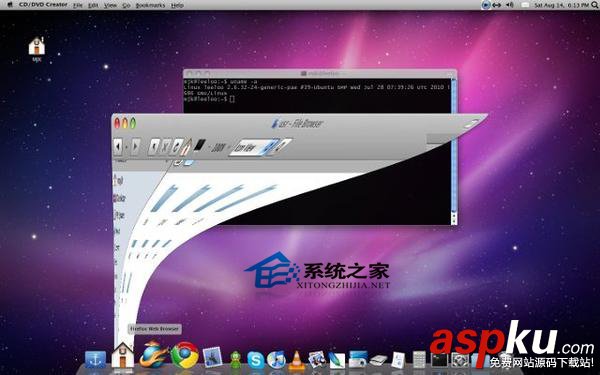Open the Help menu
This screenshot has height=375, width=600.
[x=177, y=5]
